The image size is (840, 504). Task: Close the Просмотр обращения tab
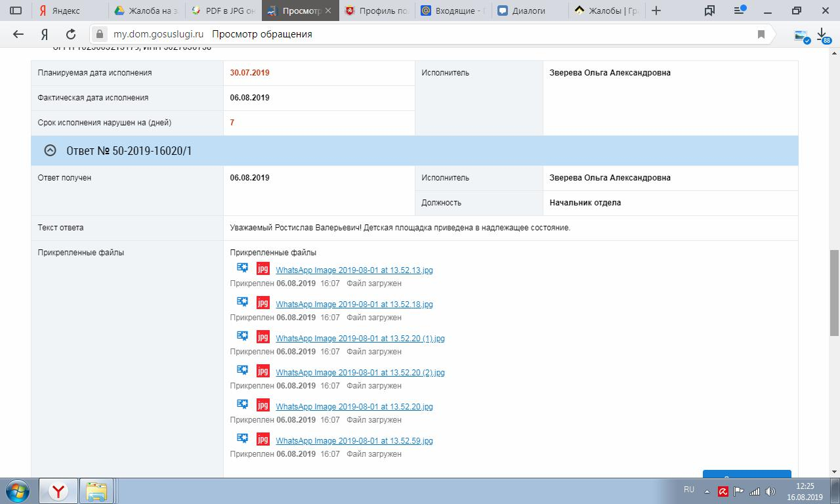point(328,10)
